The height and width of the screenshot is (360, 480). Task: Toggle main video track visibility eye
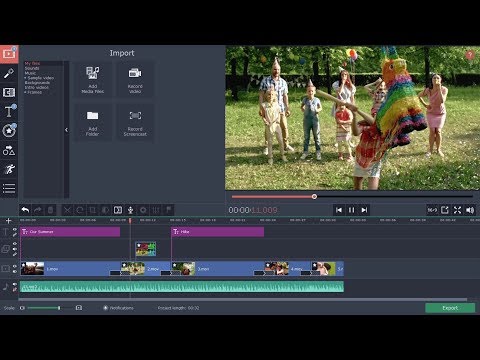point(15,266)
